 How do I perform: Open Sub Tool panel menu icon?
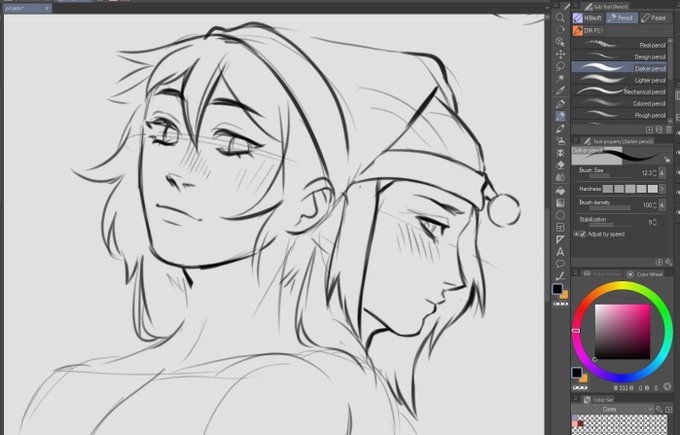[x=576, y=6]
